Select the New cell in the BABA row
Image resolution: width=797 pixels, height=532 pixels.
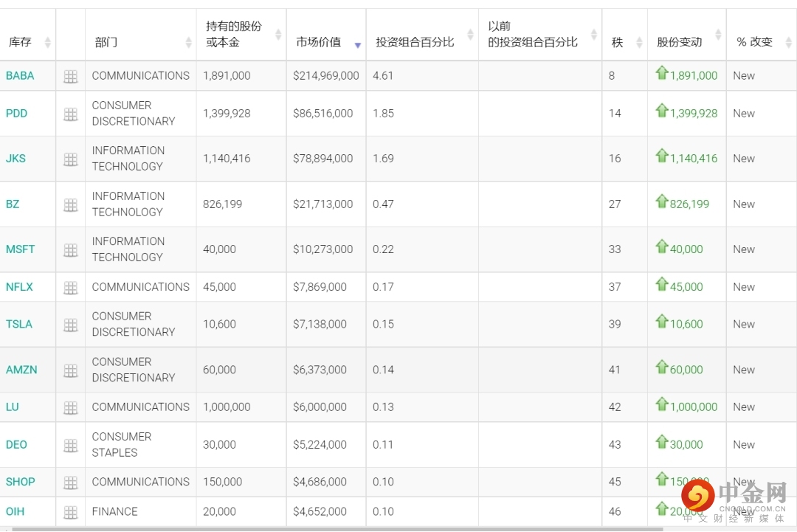762,76
